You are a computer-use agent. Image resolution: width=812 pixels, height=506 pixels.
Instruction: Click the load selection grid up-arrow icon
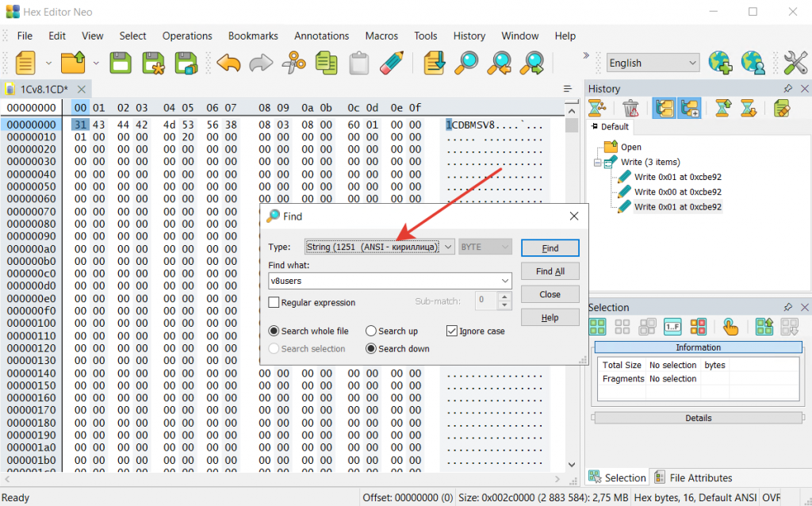coord(764,327)
